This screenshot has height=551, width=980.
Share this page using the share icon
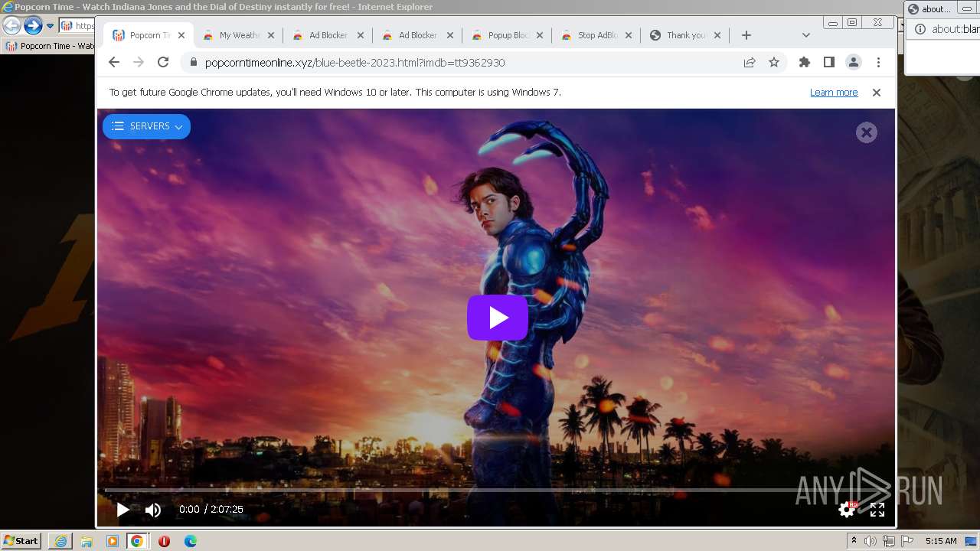(750, 63)
